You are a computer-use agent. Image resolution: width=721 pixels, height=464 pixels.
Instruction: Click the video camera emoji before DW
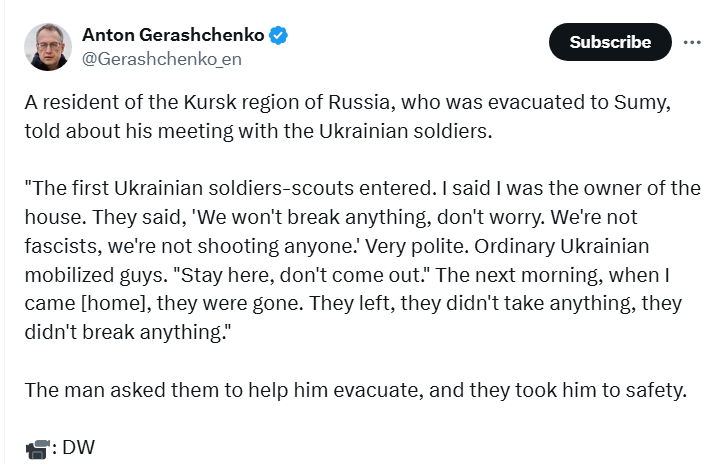[x=37, y=448]
